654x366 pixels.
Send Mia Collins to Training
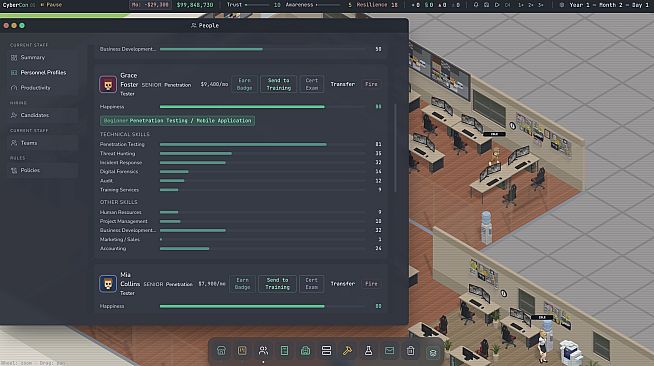pyautogui.click(x=277, y=284)
